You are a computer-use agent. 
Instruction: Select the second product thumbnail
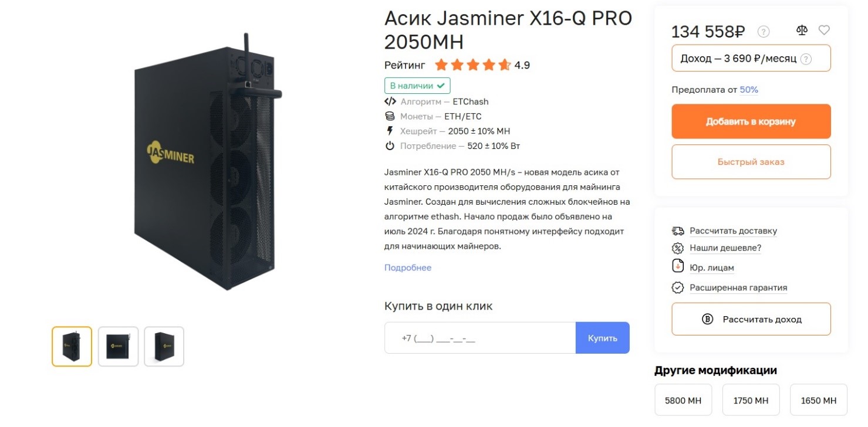click(118, 347)
